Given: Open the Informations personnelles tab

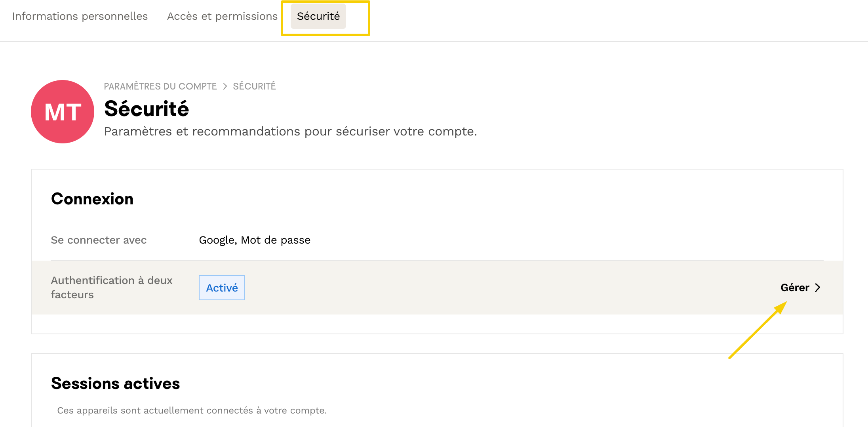Looking at the screenshot, I should tap(80, 16).
